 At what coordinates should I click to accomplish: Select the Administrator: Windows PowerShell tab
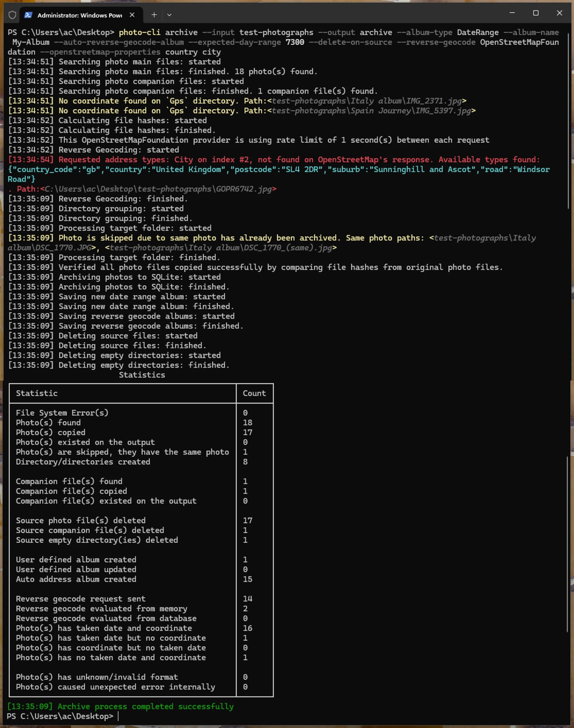pyautogui.click(x=81, y=15)
